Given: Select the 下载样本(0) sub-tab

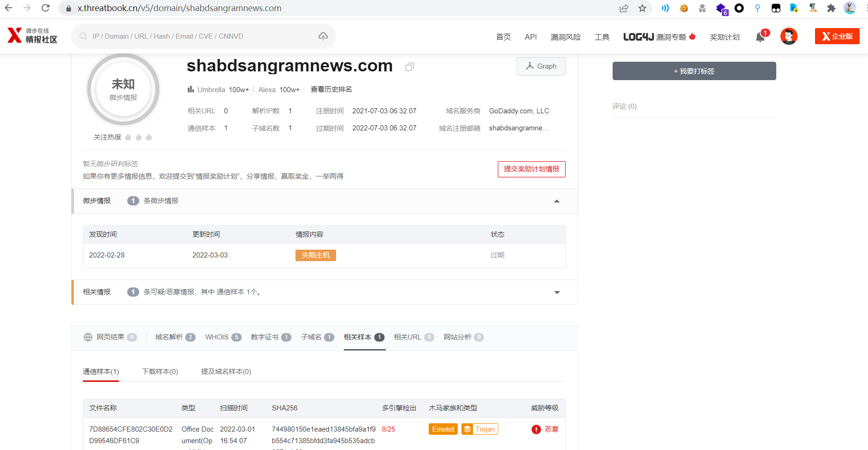Looking at the screenshot, I should click(x=160, y=372).
